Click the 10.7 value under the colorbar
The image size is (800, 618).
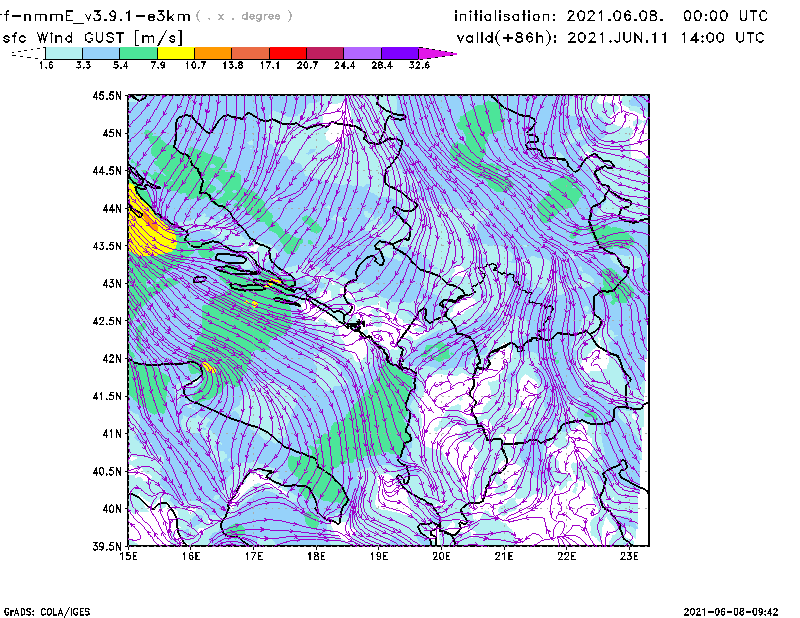coord(195,65)
